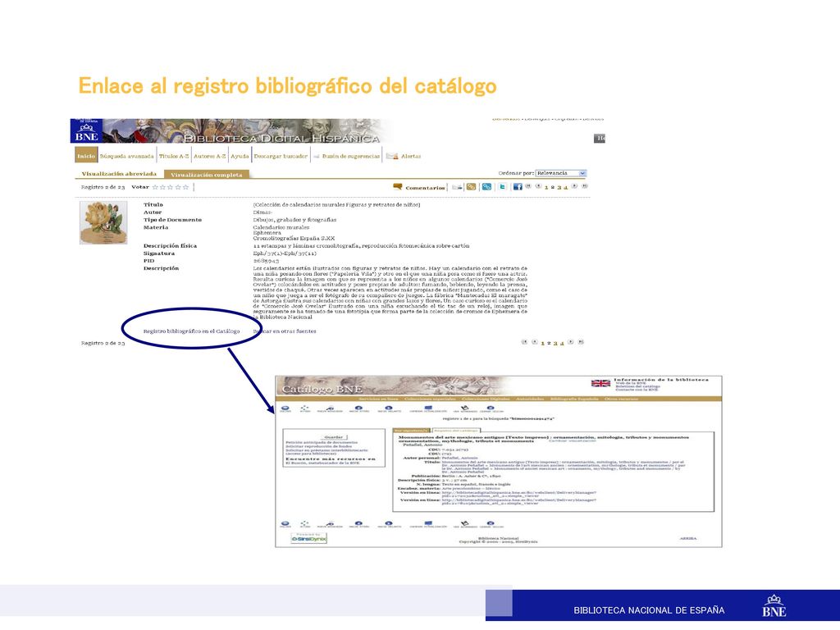The width and height of the screenshot is (840, 630).
Task: Click the blue share icon before Twitter
Action: point(486,187)
